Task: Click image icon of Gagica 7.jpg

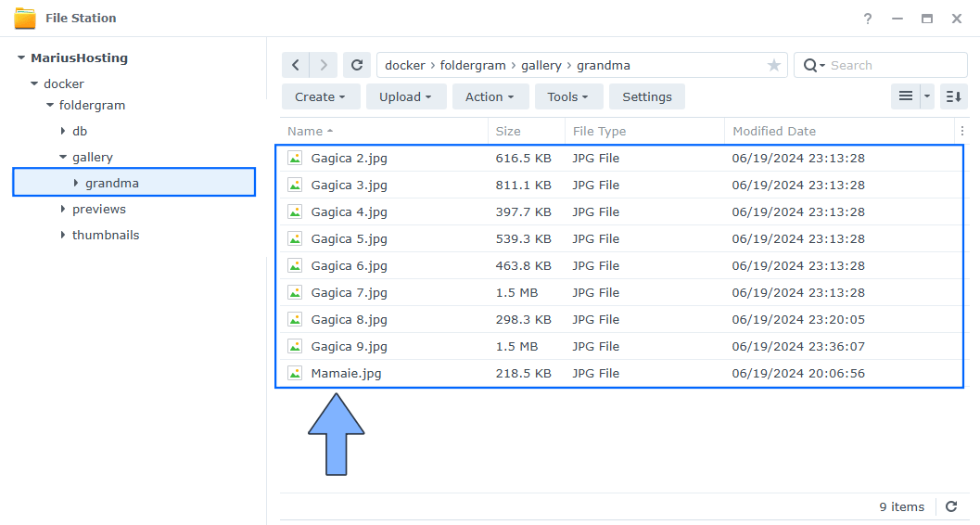Action: tap(295, 292)
